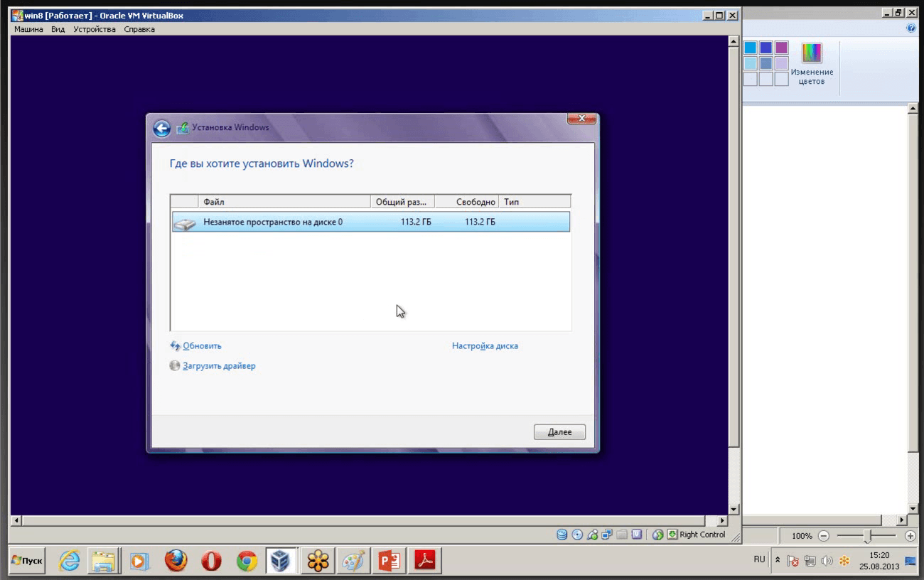Open Windows Explorer from the taskbar

[104, 561]
